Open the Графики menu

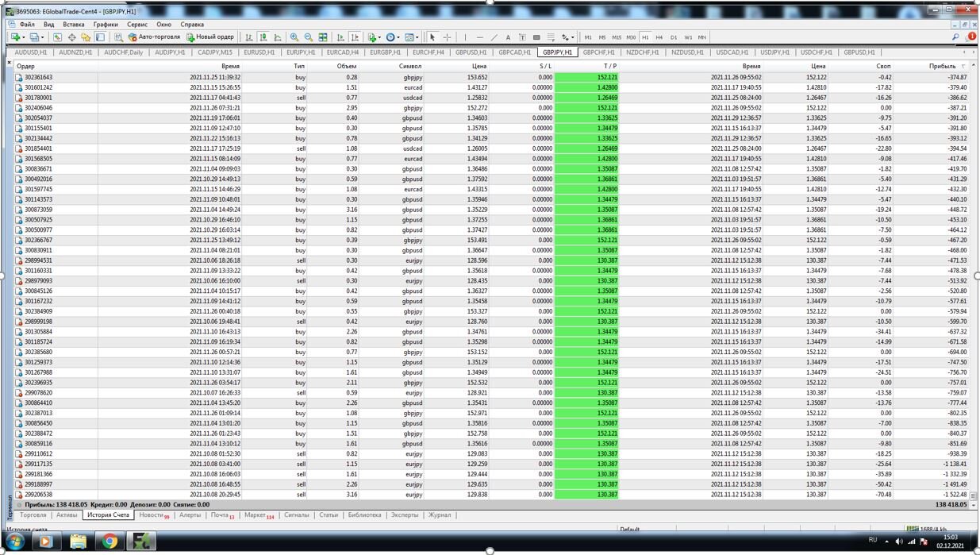106,25
